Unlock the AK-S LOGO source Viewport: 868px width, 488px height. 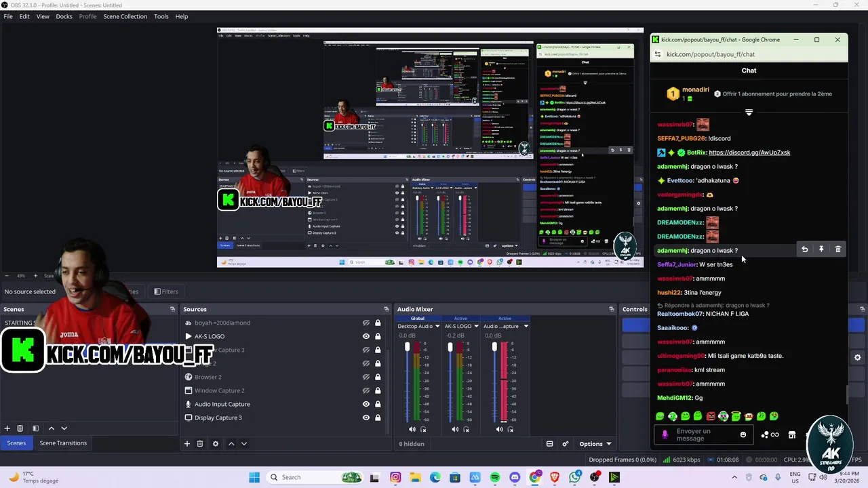tap(378, 336)
